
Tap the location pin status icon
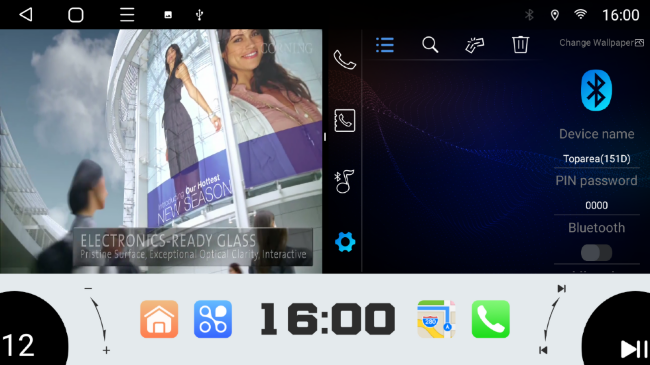(x=555, y=15)
